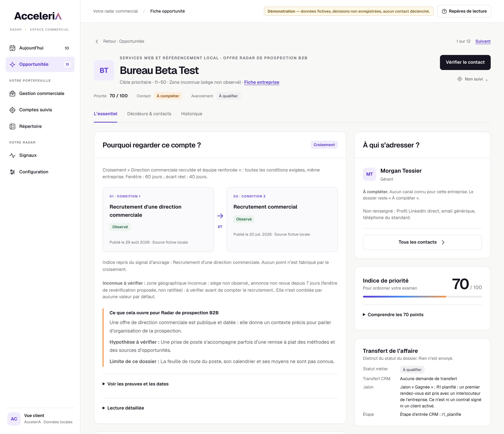Expand the Lecture détaillée section
Screen dimensions: 504x434
123,408
